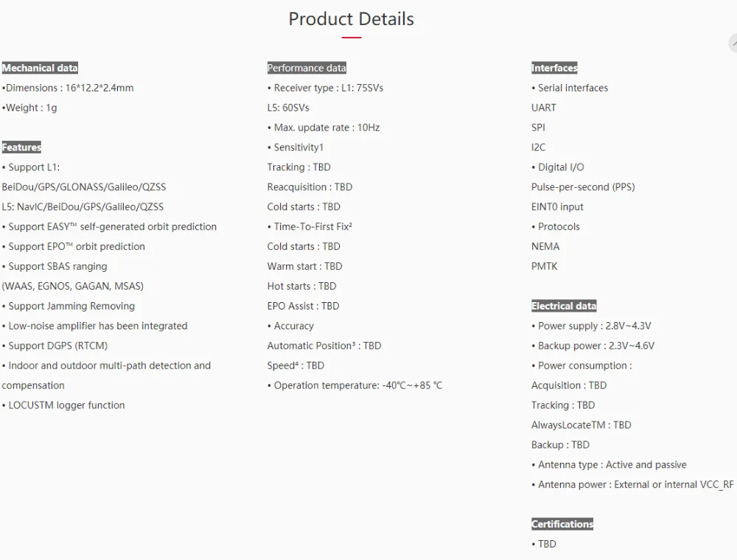Click the Power supply 2.8V~4.3V line

(x=591, y=326)
